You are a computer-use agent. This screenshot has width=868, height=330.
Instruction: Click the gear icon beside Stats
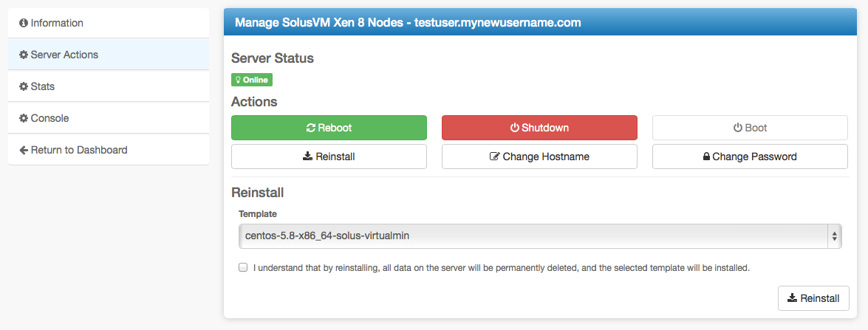(24, 86)
